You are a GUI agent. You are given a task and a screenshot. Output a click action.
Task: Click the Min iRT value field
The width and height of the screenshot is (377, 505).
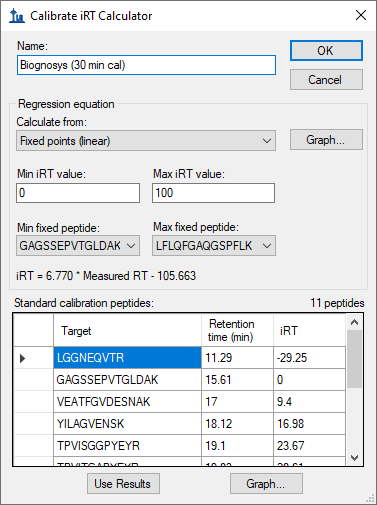[x=78, y=193]
